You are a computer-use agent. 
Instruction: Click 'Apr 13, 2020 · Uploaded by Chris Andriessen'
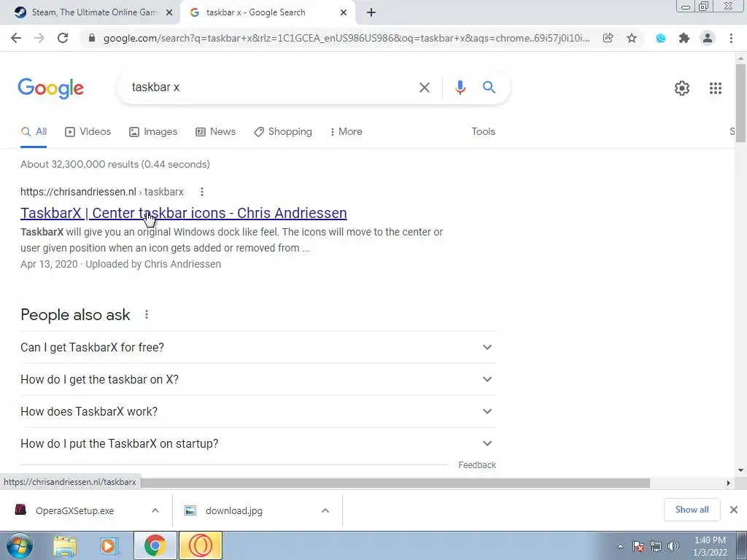click(120, 264)
